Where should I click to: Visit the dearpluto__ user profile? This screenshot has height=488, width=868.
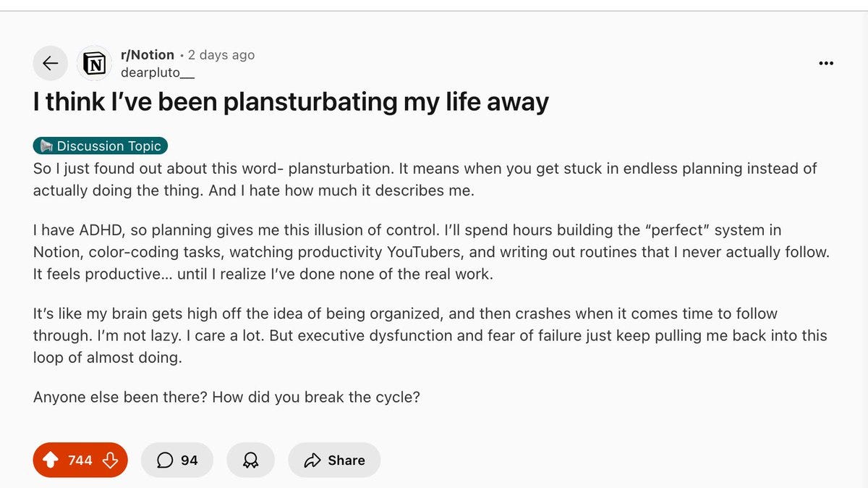[157, 72]
